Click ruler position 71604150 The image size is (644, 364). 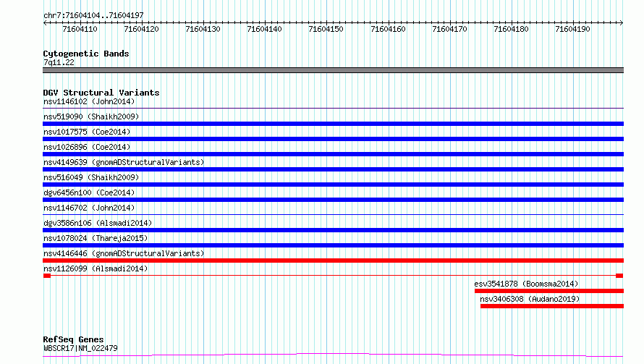click(326, 29)
